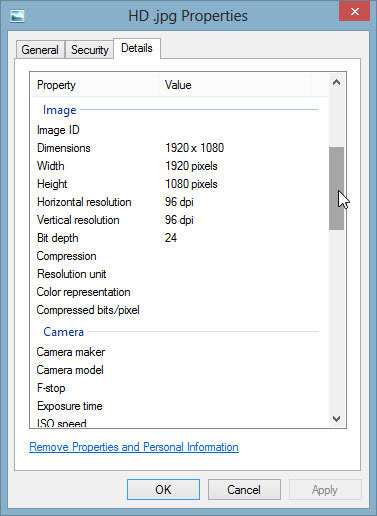Select the Vertical resolution property
This screenshot has width=377, height=516.
[x=78, y=220]
